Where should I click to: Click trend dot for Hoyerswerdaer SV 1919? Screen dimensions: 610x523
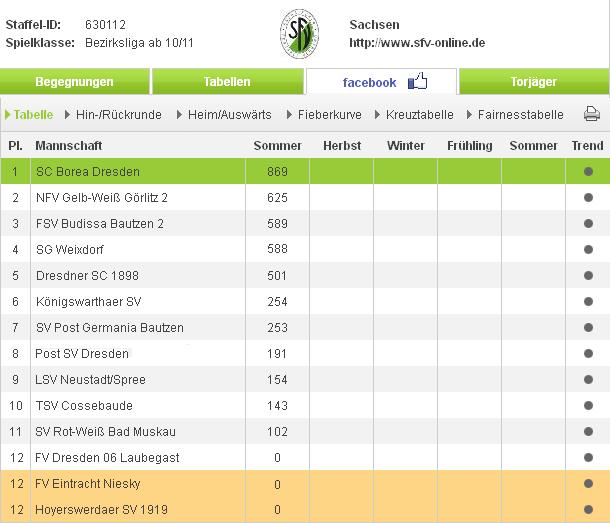(588, 509)
